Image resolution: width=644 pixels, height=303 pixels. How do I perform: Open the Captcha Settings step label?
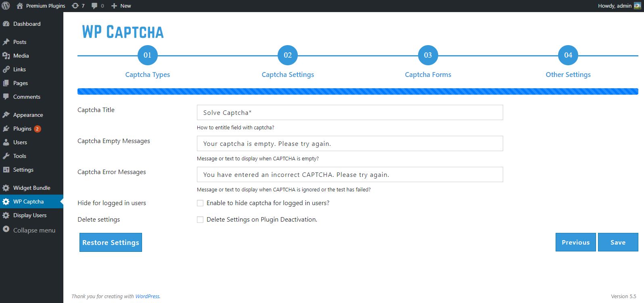288,75
